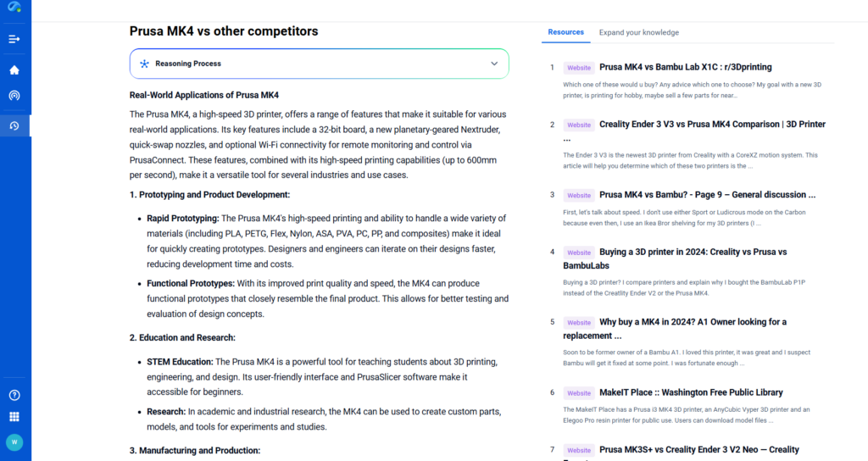Open the apps grid icon
The width and height of the screenshot is (868, 461).
point(14,417)
